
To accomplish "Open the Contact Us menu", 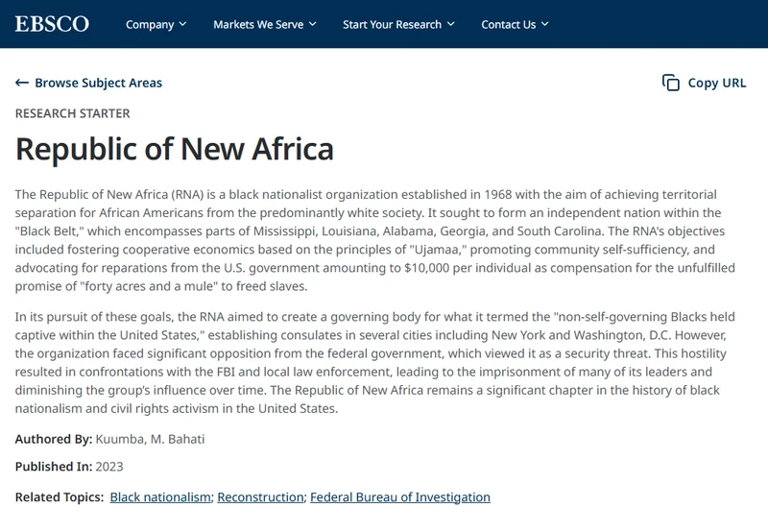I will tap(515, 25).
